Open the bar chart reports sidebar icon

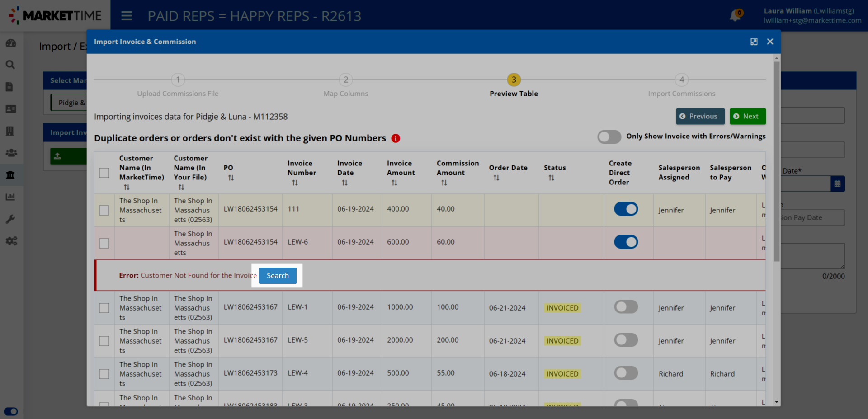(x=10, y=197)
